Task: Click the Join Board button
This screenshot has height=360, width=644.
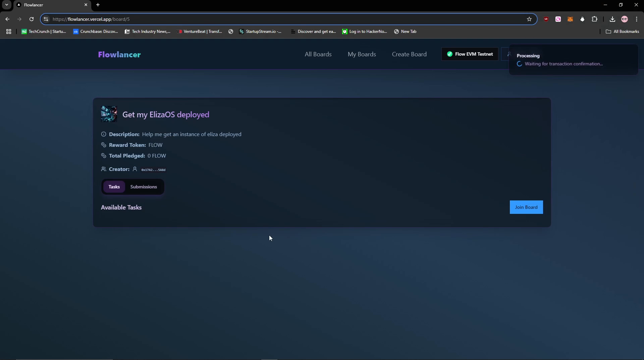Action: click(x=526, y=207)
